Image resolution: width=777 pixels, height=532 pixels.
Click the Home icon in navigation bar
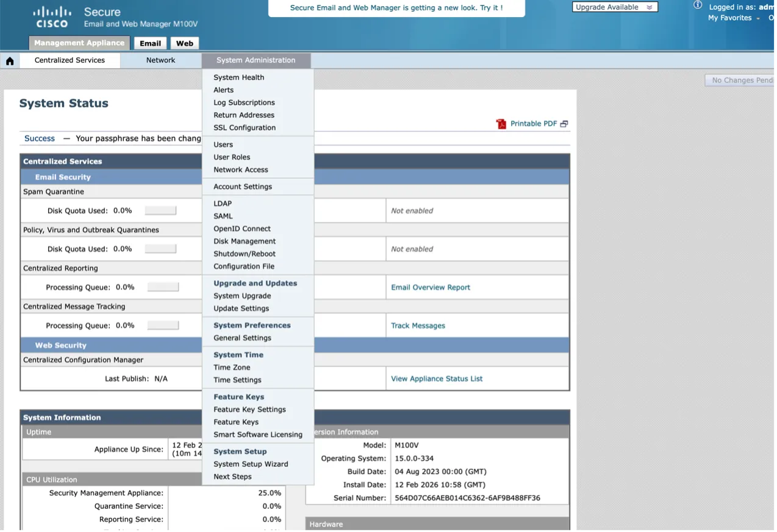point(10,61)
